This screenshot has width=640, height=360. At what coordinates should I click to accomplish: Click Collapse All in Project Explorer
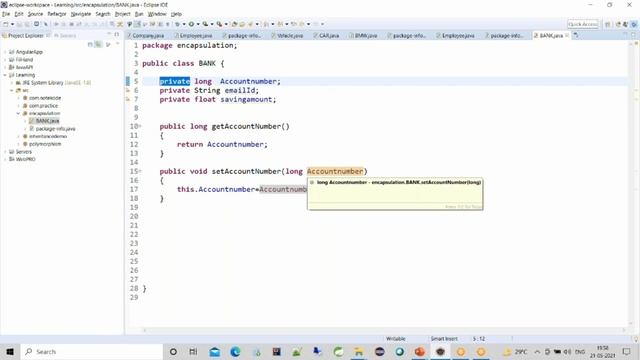[x=90, y=44]
